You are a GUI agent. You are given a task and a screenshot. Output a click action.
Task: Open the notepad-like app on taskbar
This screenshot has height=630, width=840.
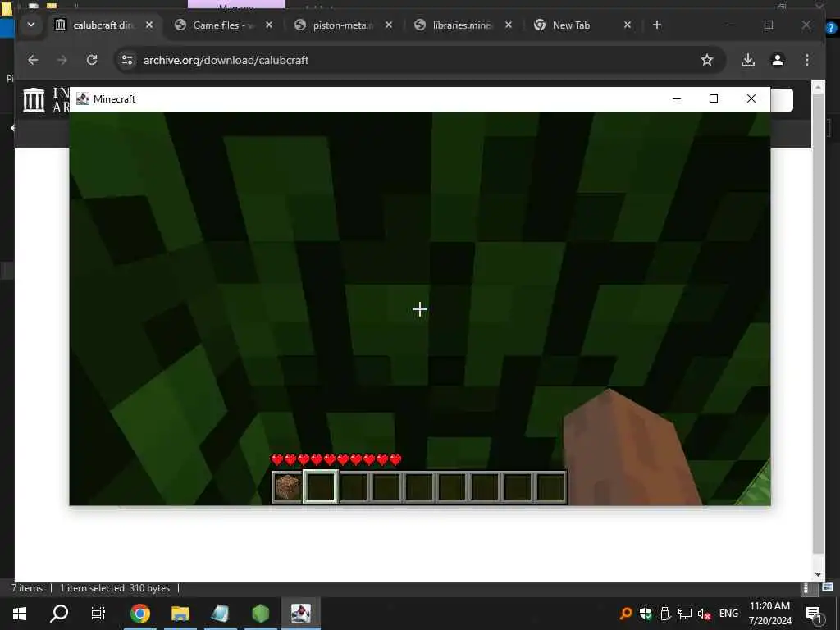[220, 614]
